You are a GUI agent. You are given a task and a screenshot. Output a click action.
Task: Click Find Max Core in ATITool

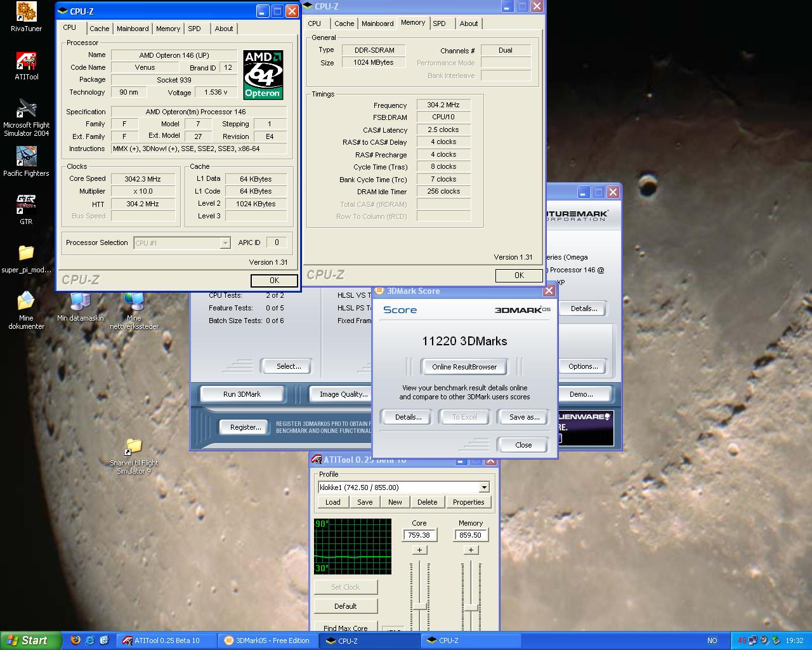click(x=346, y=627)
